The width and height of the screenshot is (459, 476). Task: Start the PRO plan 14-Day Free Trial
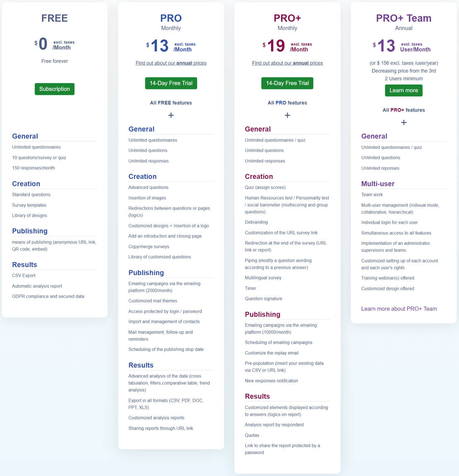click(x=171, y=83)
